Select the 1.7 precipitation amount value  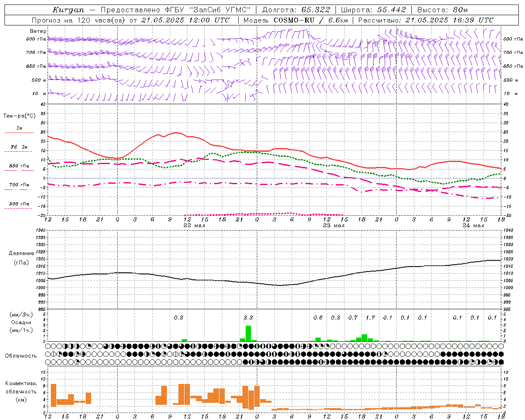coord(370,318)
